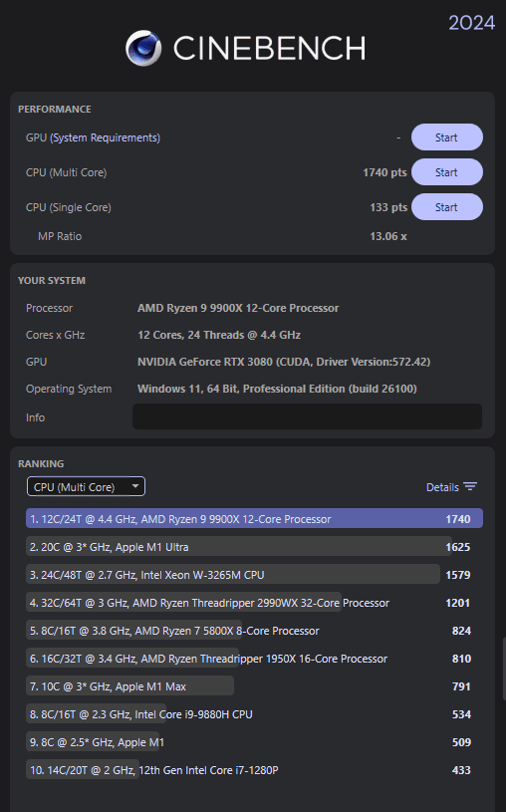Select rank 5 Ryzen 7 5800X row
Image resolution: width=506 pixels, height=812 pixels.
(254, 631)
